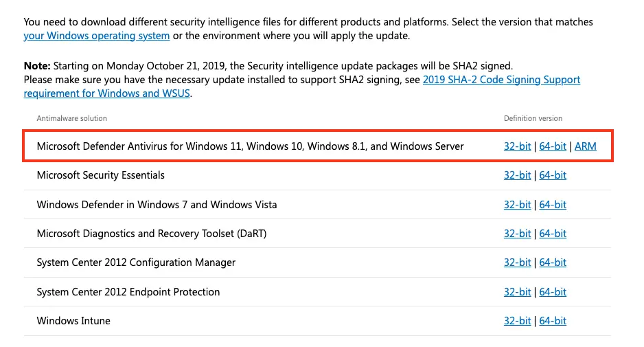Download 64-bit System Center 2012 Endpoint Protection
This screenshot has width=644, height=347.
click(x=553, y=292)
